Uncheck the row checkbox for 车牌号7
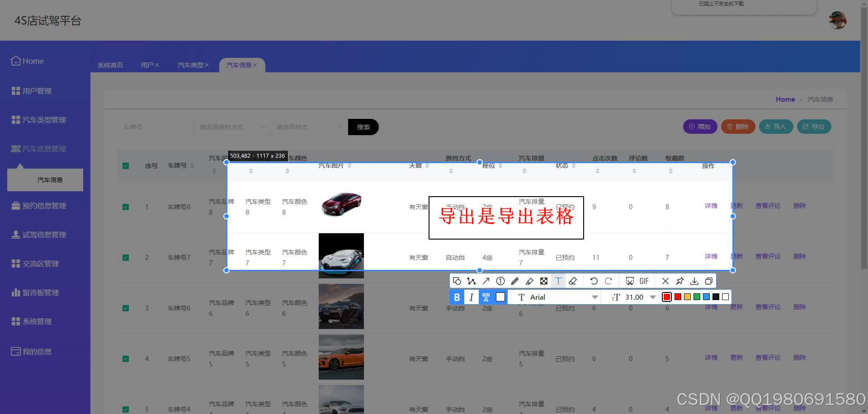 point(125,257)
